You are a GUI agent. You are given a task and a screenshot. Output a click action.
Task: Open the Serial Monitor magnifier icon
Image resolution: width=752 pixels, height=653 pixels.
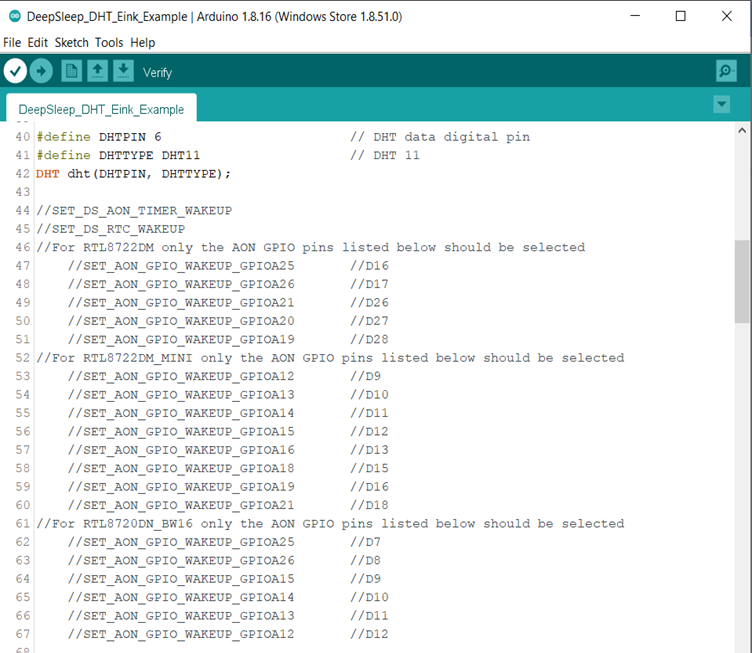[x=726, y=71]
